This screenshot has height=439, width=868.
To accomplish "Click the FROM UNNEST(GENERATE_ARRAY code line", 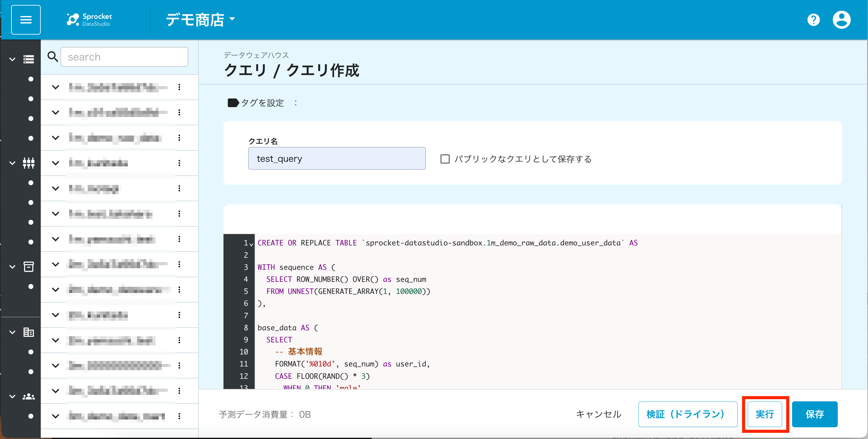I will point(348,291).
